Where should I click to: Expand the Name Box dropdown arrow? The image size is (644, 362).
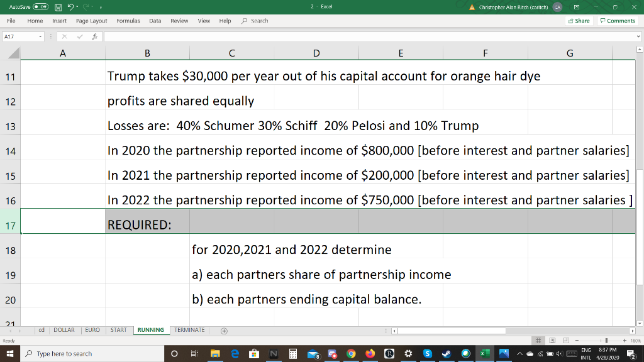40,36
